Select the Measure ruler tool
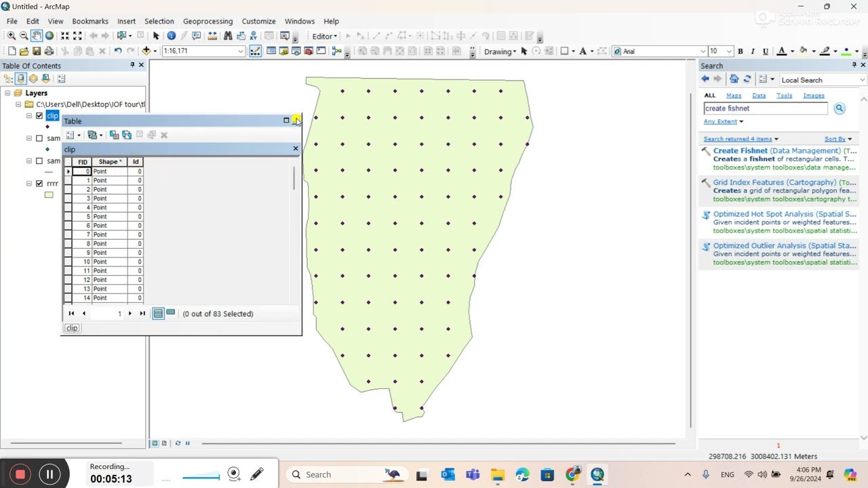The image size is (868, 488). pyautogui.click(x=213, y=36)
